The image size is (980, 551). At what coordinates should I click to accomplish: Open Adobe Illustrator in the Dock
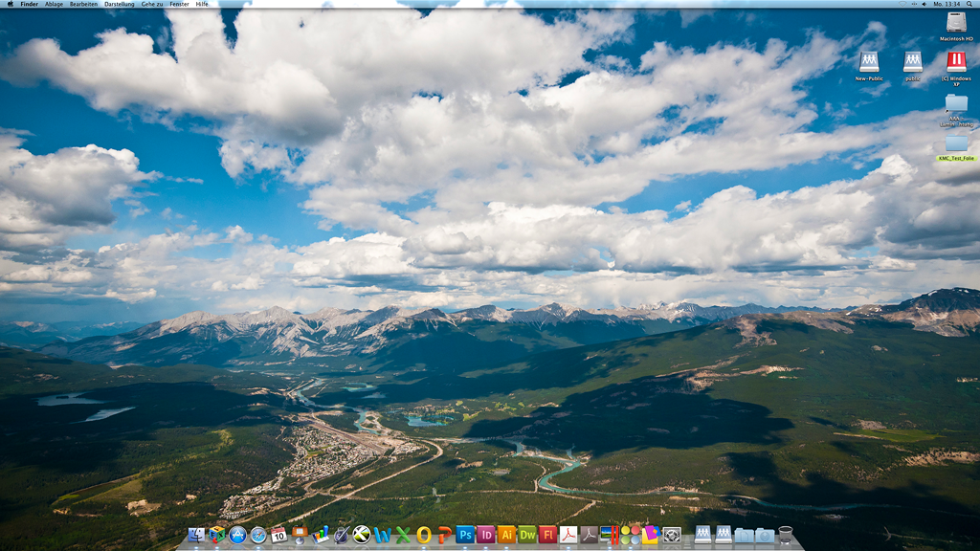(x=506, y=535)
